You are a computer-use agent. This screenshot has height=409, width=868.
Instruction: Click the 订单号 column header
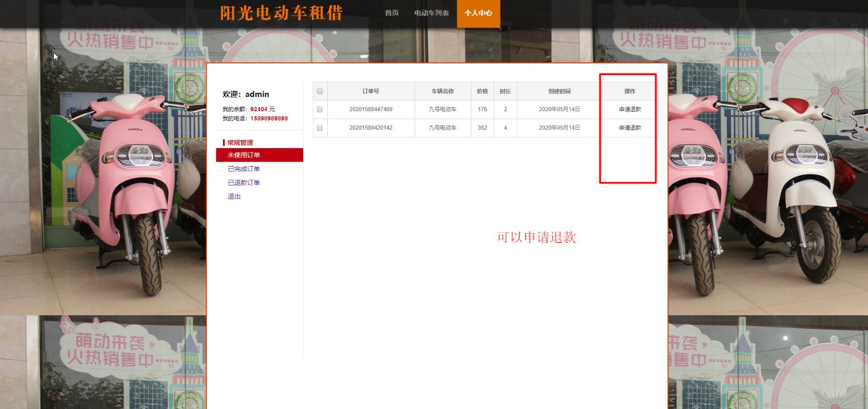click(371, 91)
